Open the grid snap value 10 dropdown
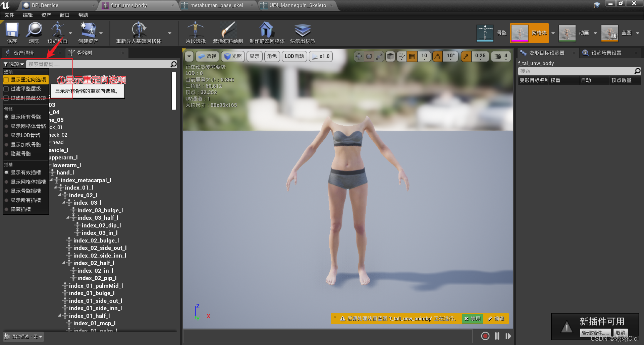Screen dimensions: 644x345 click(424, 56)
